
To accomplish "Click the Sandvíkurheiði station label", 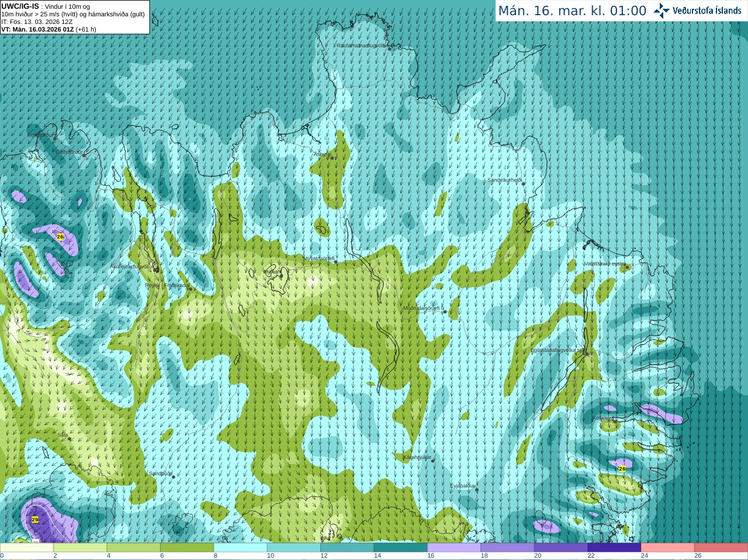I will 505,180.
